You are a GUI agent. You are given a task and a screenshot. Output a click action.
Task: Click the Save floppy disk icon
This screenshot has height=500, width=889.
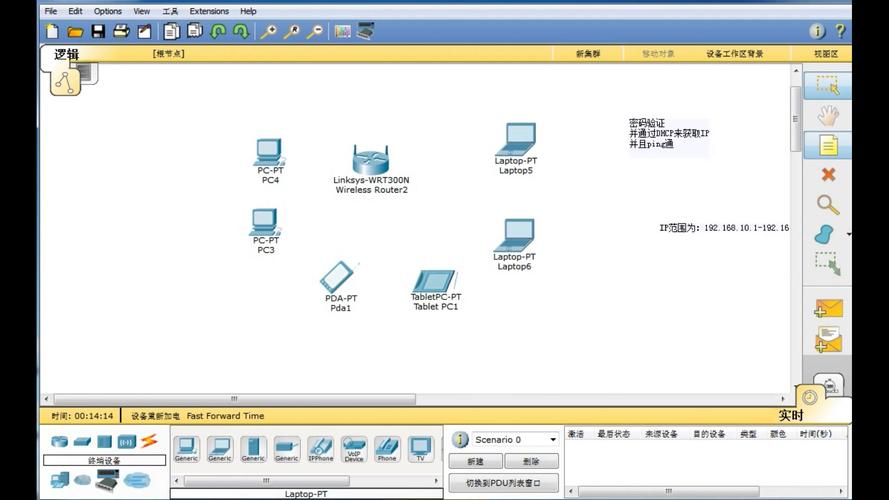click(x=98, y=31)
